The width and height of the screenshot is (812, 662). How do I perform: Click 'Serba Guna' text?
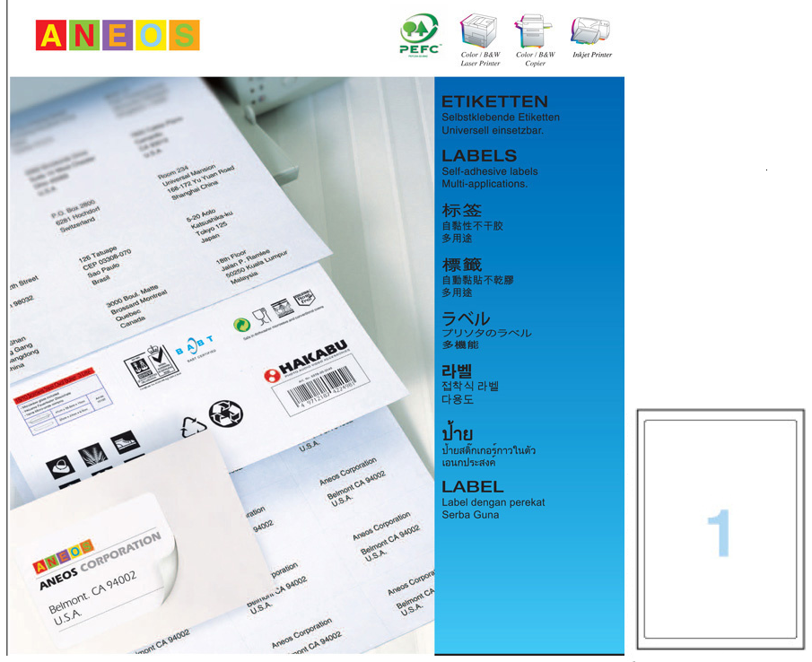point(470,515)
